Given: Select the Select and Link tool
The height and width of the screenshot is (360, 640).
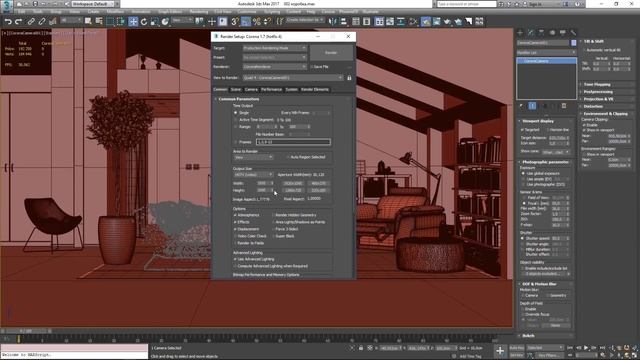Looking at the screenshot, I should pos(31,21).
